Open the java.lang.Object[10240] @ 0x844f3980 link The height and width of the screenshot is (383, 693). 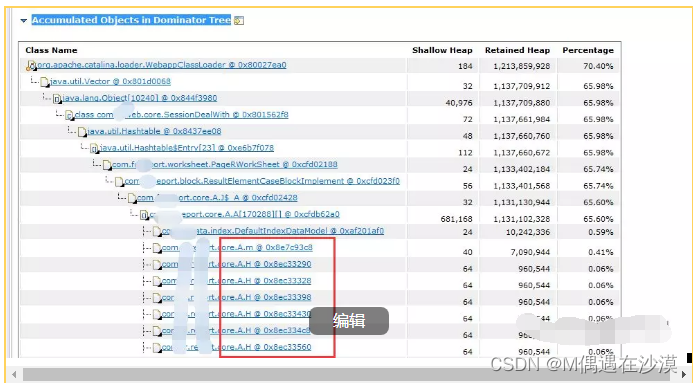click(x=140, y=98)
